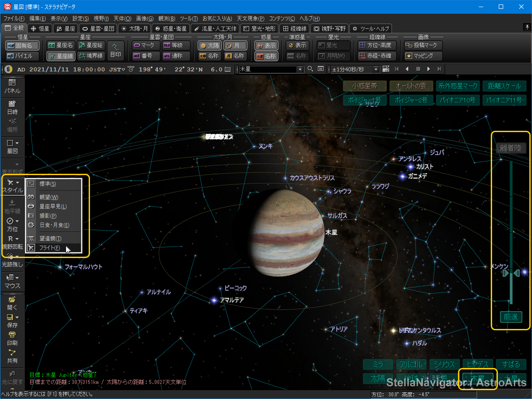Select 望遠鏡(T) in style menu

(x=54, y=239)
